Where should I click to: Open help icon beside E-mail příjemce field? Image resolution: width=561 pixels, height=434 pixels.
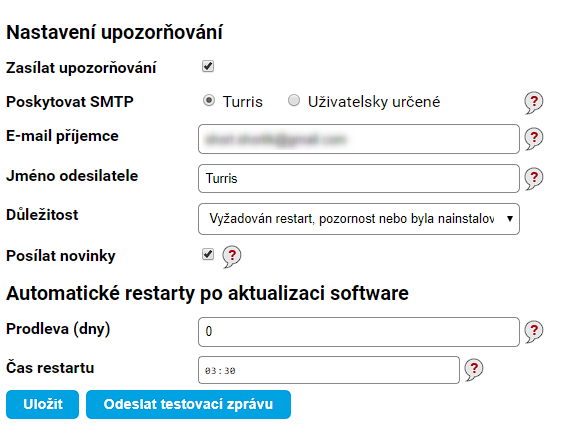[533, 138]
